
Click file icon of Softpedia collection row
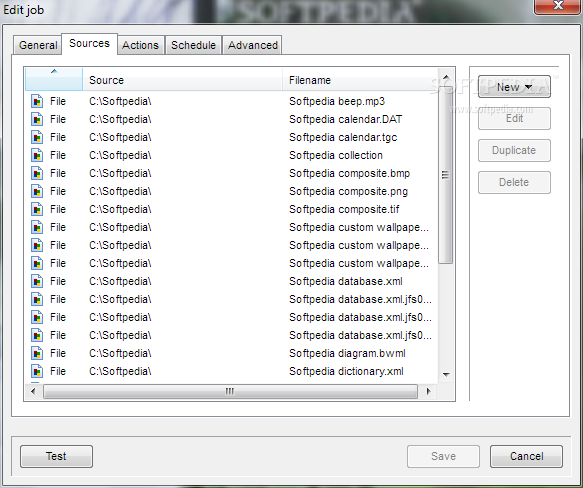(x=37, y=155)
